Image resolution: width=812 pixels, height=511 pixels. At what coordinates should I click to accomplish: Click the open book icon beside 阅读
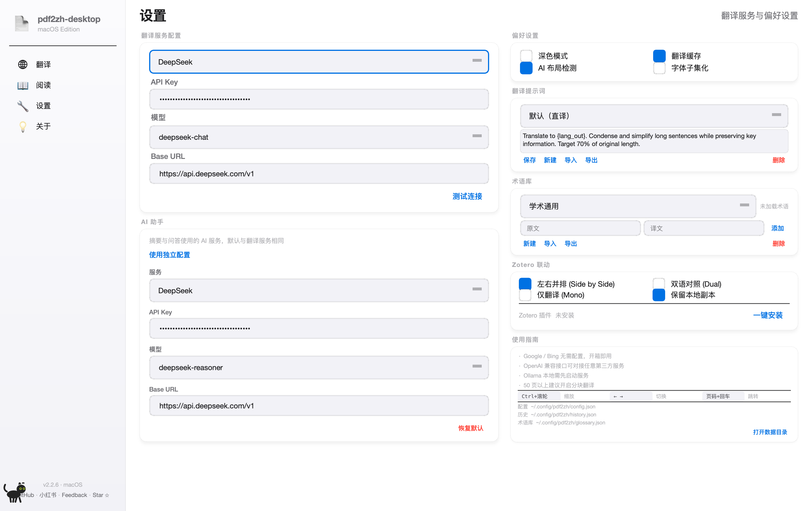pyautogui.click(x=23, y=85)
